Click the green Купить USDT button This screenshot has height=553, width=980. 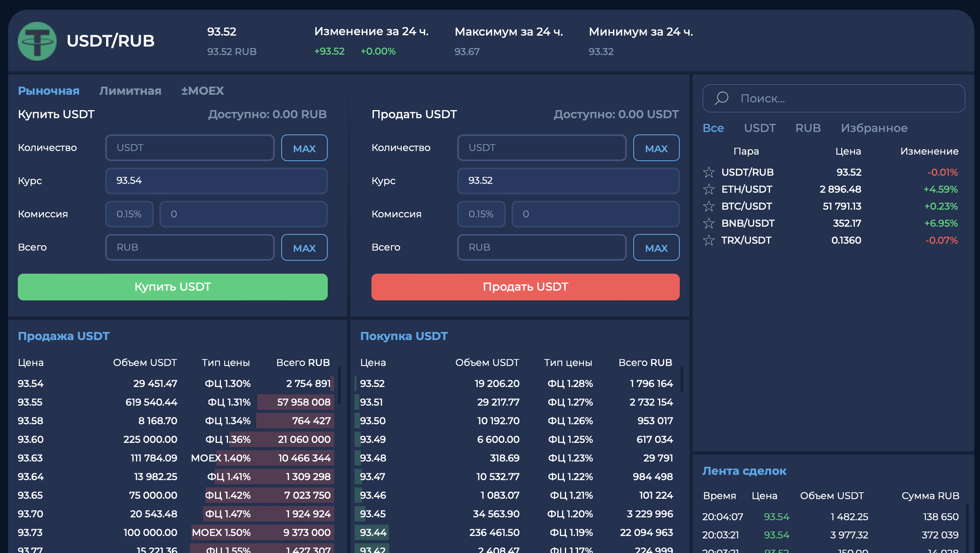coord(173,287)
